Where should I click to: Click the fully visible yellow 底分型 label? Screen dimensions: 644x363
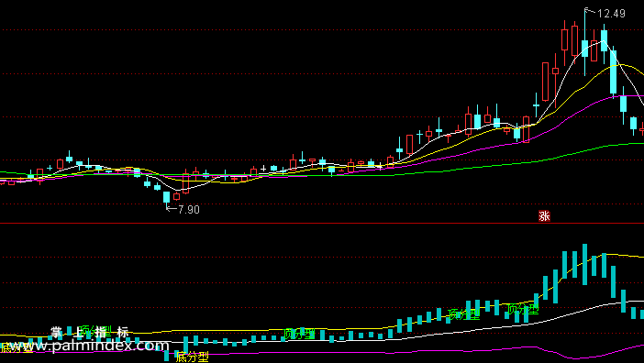[193, 357]
